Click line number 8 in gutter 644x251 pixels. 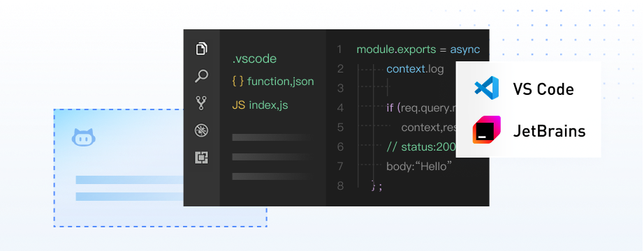pyautogui.click(x=339, y=186)
